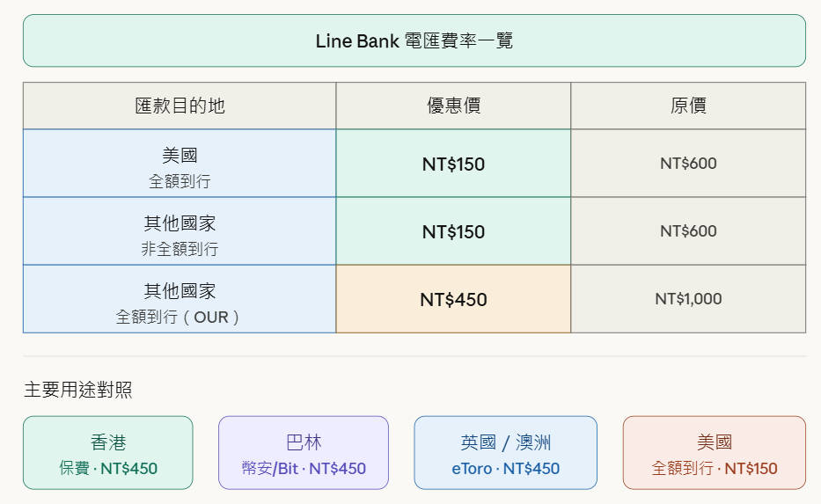The width and height of the screenshot is (821, 504).
Task: Click the eToro · NT$450 label text
Action: pyautogui.click(x=505, y=469)
